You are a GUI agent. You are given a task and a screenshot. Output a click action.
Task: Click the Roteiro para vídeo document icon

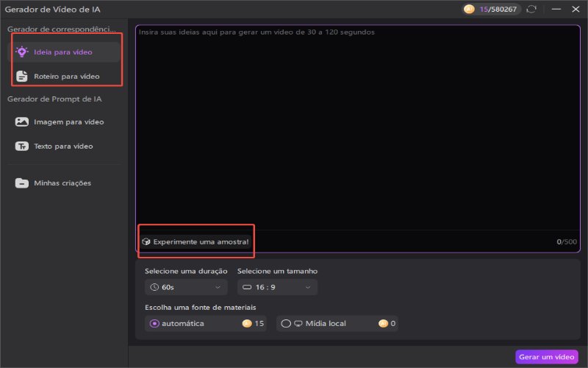click(21, 77)
